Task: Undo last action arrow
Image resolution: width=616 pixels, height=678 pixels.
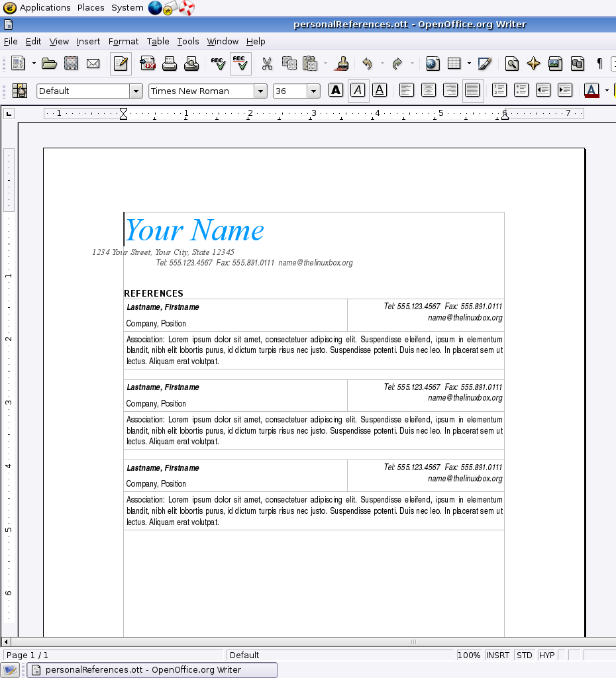Action: (367, 64)
